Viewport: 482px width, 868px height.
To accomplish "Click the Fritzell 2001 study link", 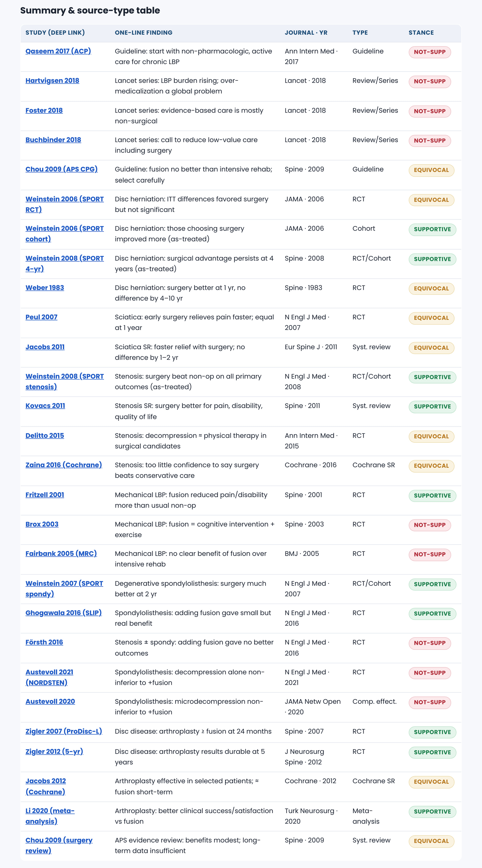I will click(44, 495).
